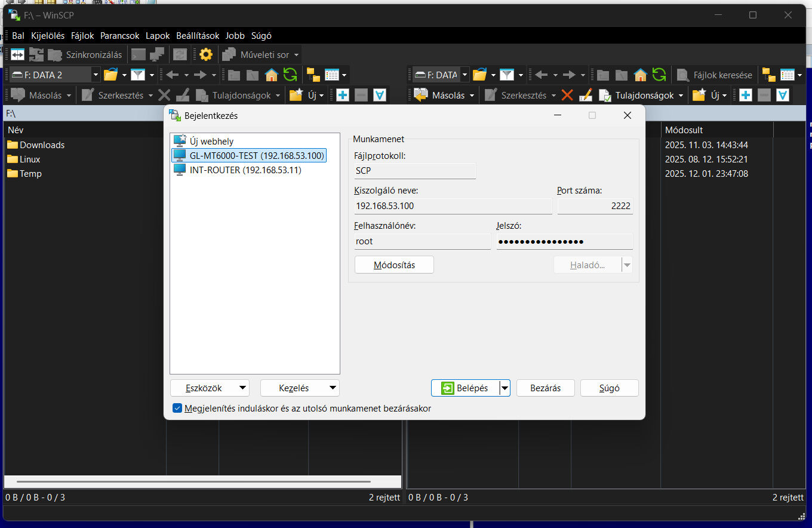Click the Módosítás button

pyautogui.click(x=394, y=265)
